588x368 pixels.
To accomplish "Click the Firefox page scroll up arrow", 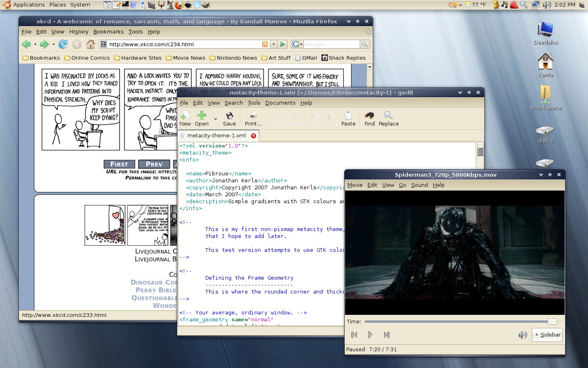I will coord(370,67).
